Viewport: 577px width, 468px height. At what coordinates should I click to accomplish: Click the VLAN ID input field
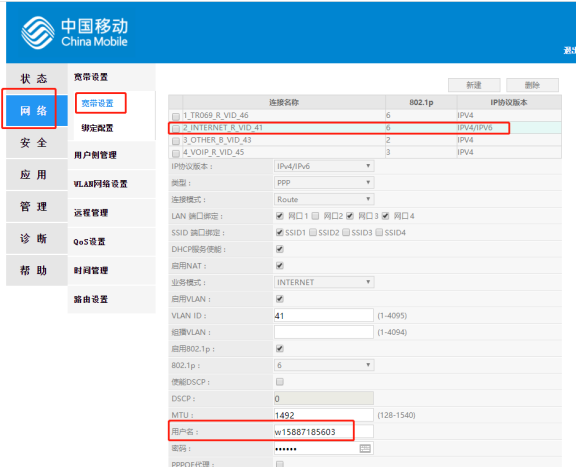point(324,315)
